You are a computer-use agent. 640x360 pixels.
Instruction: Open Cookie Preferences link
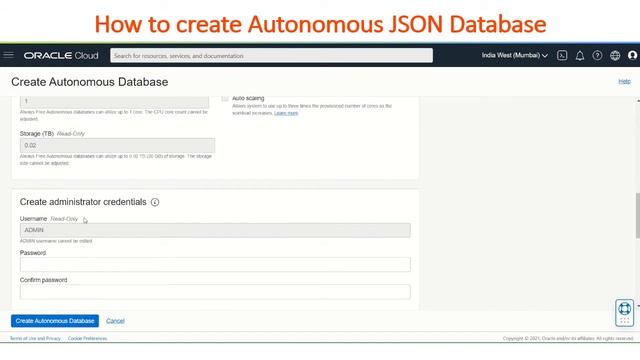[x=87, y=338]
